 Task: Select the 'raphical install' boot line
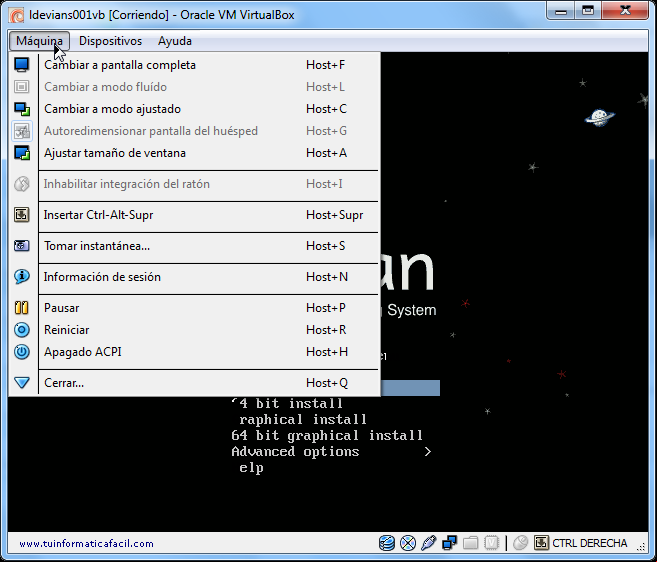303,420
